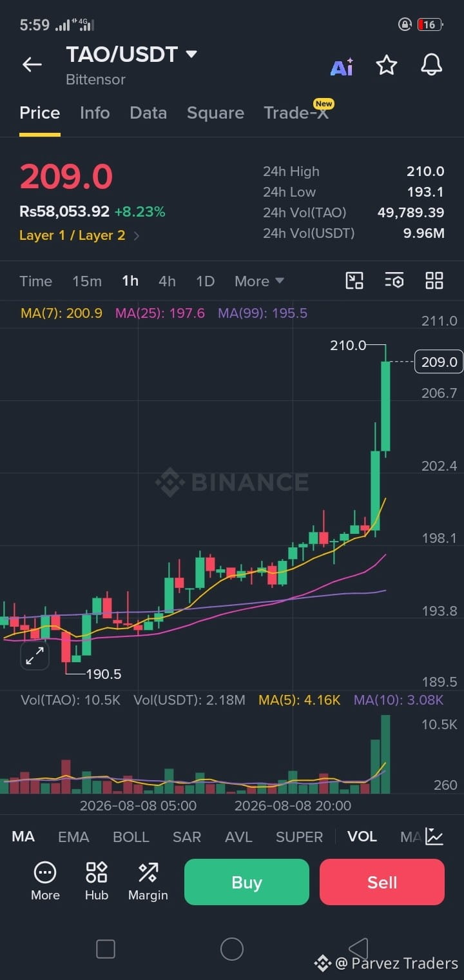Viewport: 464px width, 980px height.
Task: Tap the 24h Vol(TAO) value 49,789.39
Action: (411, 213)
